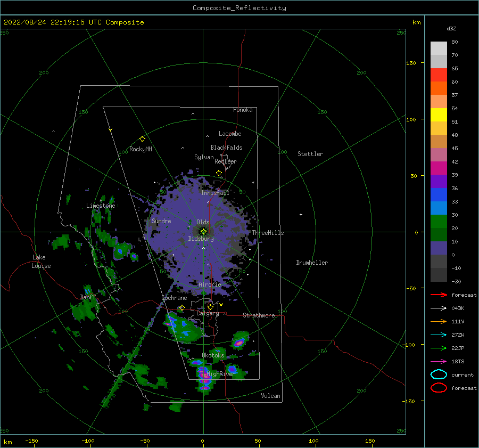Screen dimensions: 479x448
Task: Click the ThreeHills city label
Action: (x=268, y=233)
